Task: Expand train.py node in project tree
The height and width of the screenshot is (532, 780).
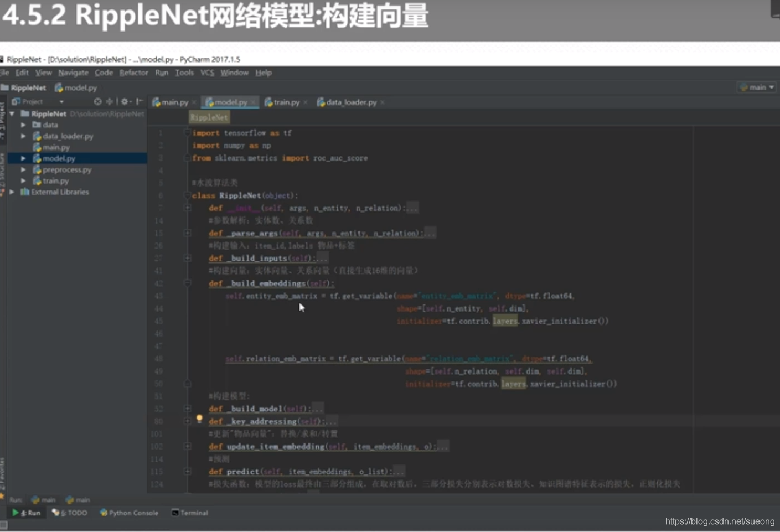Action: 23,181
